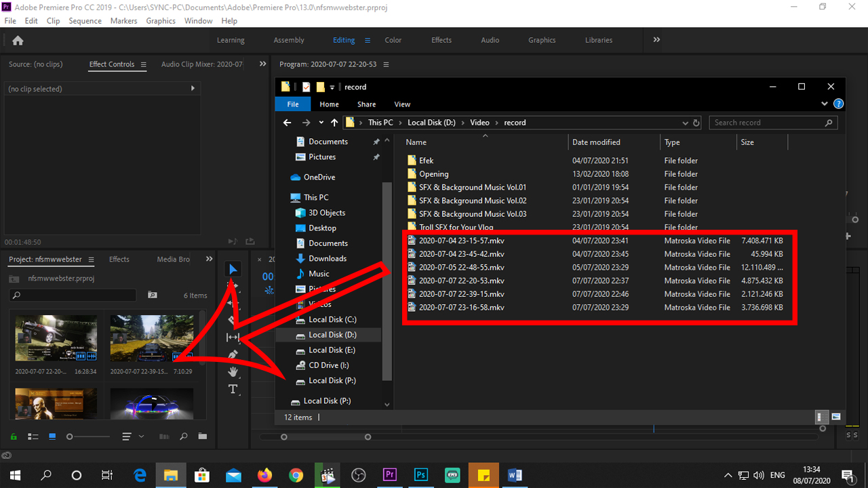
Task: Choose the Type tool
Action: (x=233, y=389)
